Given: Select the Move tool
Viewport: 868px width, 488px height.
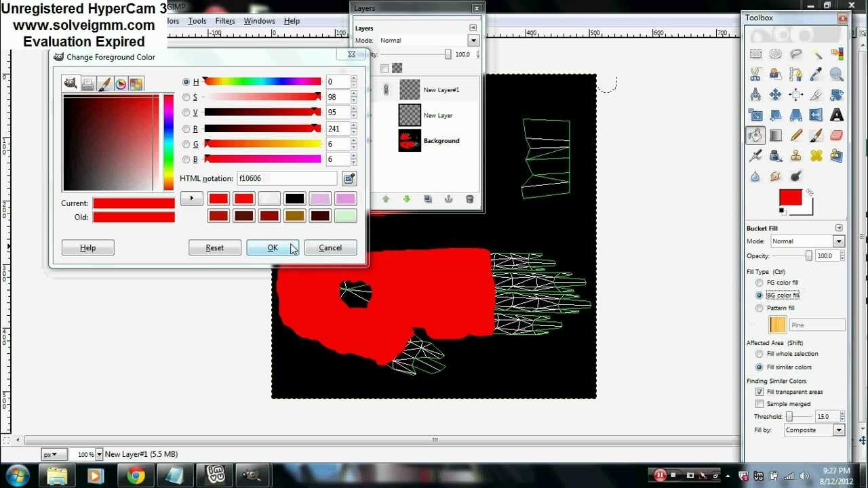Looking at the screenshot, I should click(776, 95).
